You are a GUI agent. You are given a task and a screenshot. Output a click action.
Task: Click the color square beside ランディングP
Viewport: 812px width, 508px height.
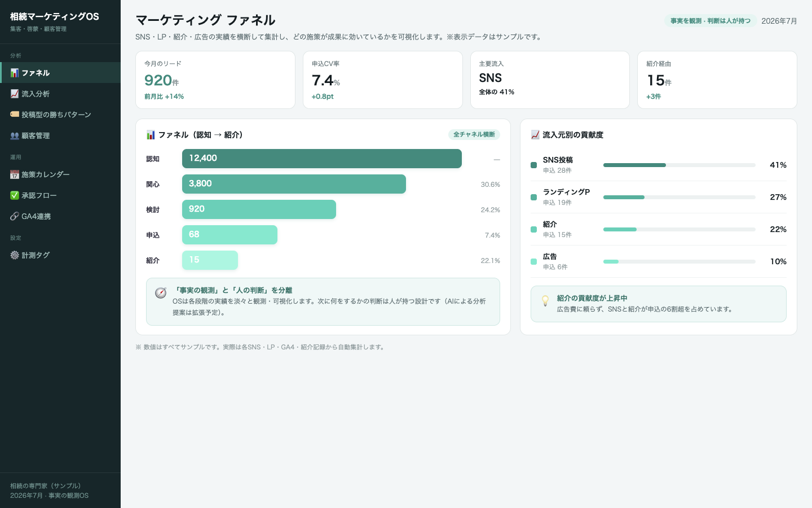(x=533, y=197)
